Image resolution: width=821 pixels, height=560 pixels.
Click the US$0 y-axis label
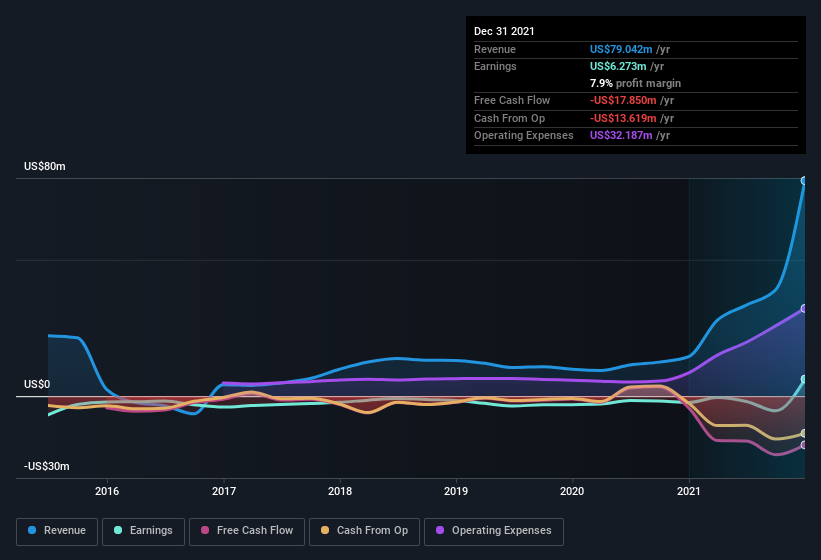point(37,384)
